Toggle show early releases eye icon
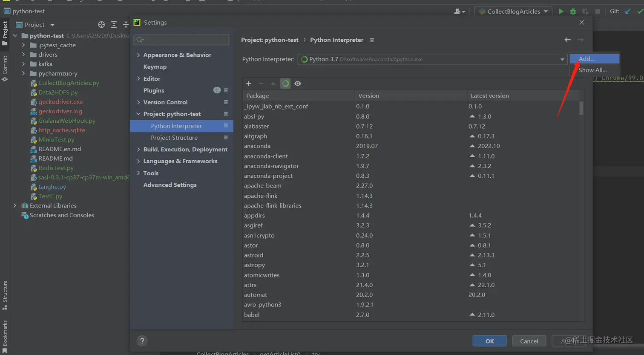The image size is (644, 355). click(298, 84)
